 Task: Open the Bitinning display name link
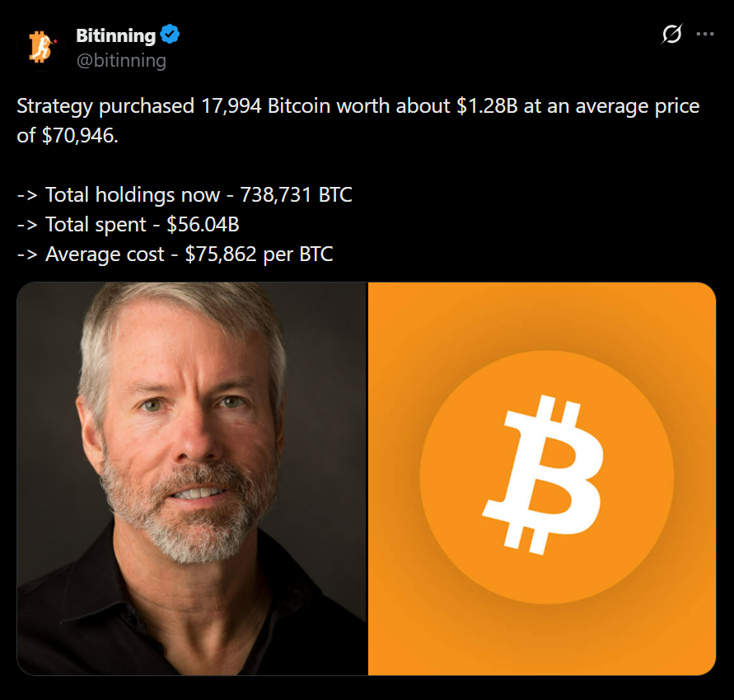(115, 35)
